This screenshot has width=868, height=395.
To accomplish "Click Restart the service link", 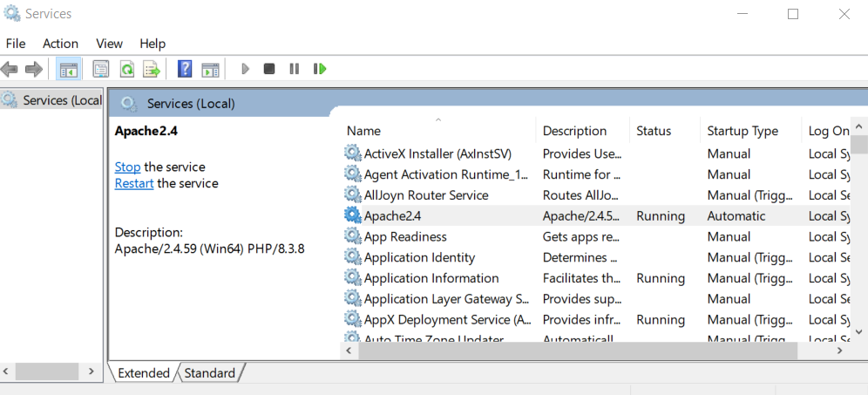I will pyautogui.click(x=134, y=183).
